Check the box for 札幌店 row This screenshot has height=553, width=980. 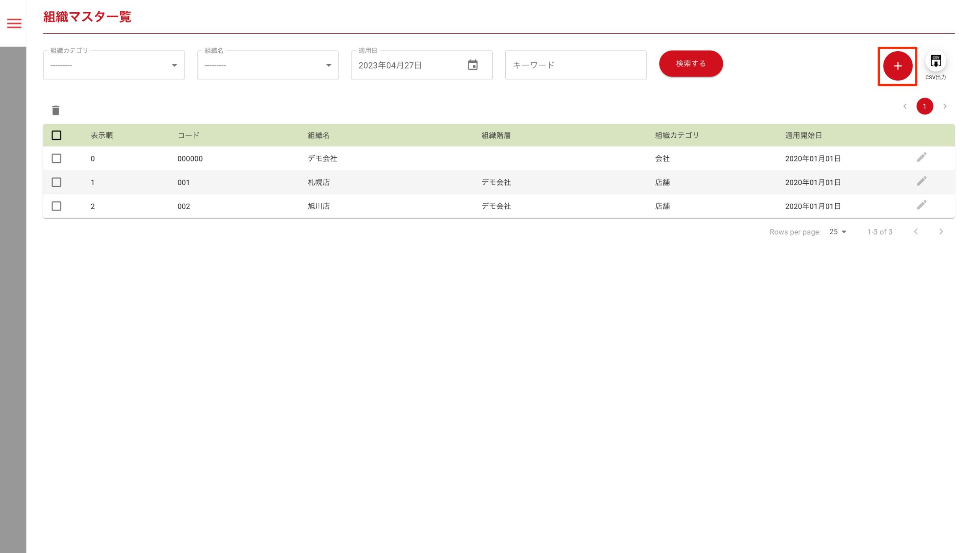point(56,182)
